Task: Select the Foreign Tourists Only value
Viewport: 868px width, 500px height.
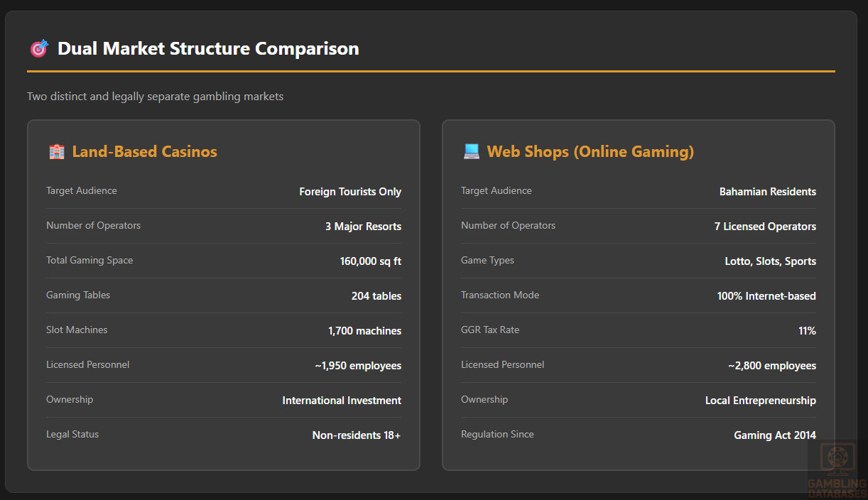Action: (x=350, y=192)
